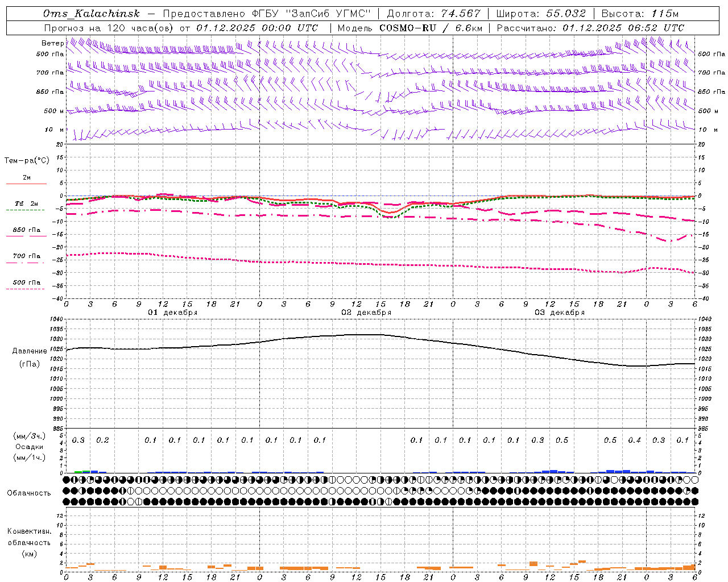The height and width of the screenshot is (582, 728).
Task: Click the 0.4 precipitation amount value
Action: [635, 440]
